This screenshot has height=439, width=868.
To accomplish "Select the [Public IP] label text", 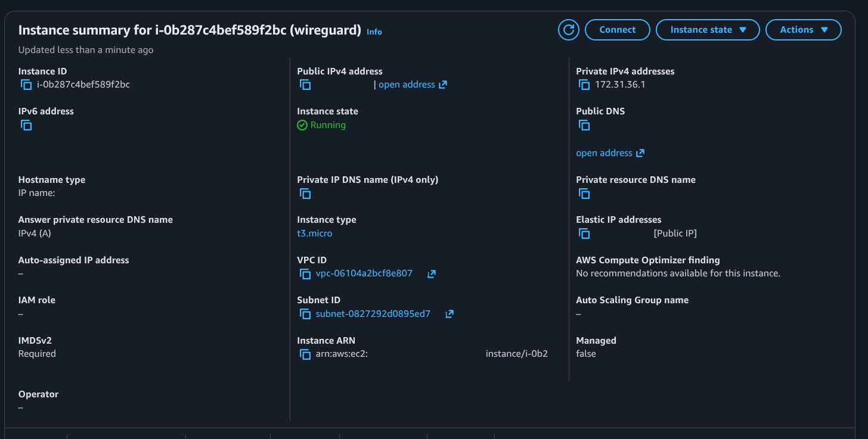I will click(675, 233).
